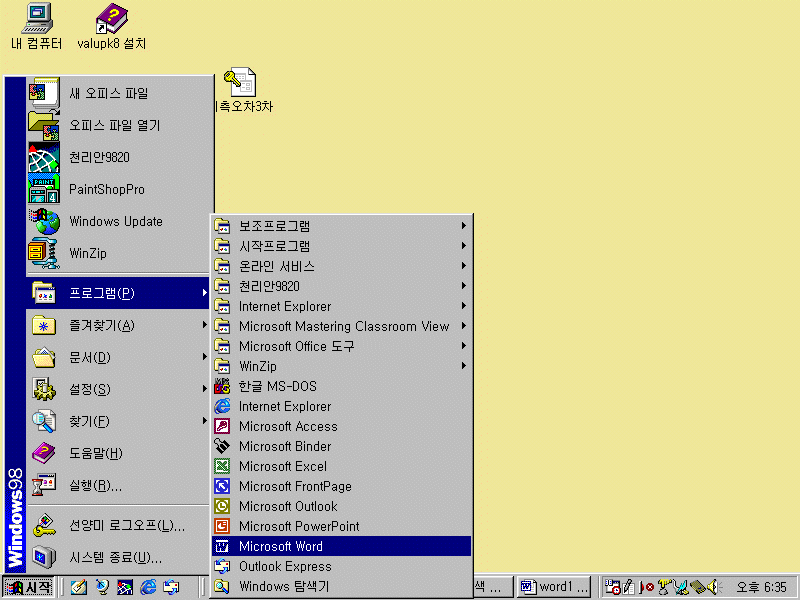The width and height of the screenshot is (800, 600).
Task: Choose 시스템 종료(U)... from Start menu
Action: (118, 558)
